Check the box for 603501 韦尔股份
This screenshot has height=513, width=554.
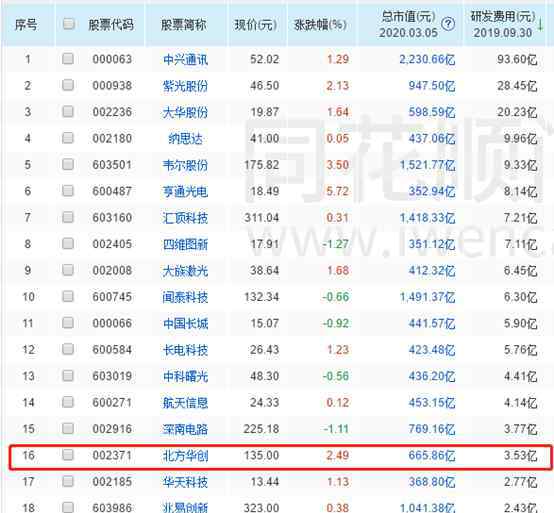click(67, 164)
